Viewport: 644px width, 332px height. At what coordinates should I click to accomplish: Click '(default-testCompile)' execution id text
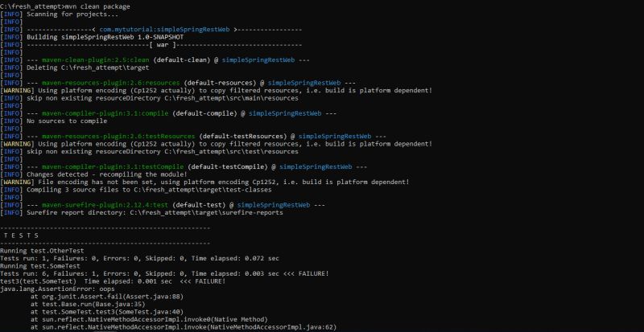coord(228,166)
